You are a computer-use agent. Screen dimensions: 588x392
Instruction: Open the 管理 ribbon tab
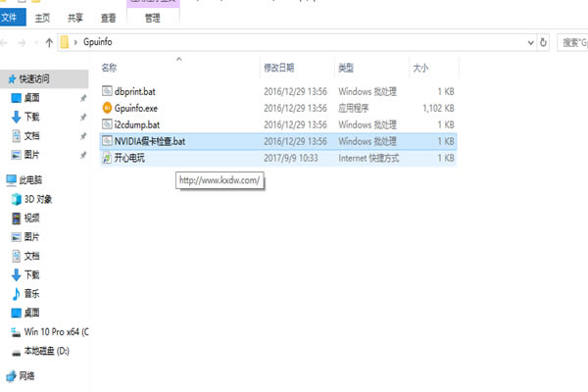153,18
